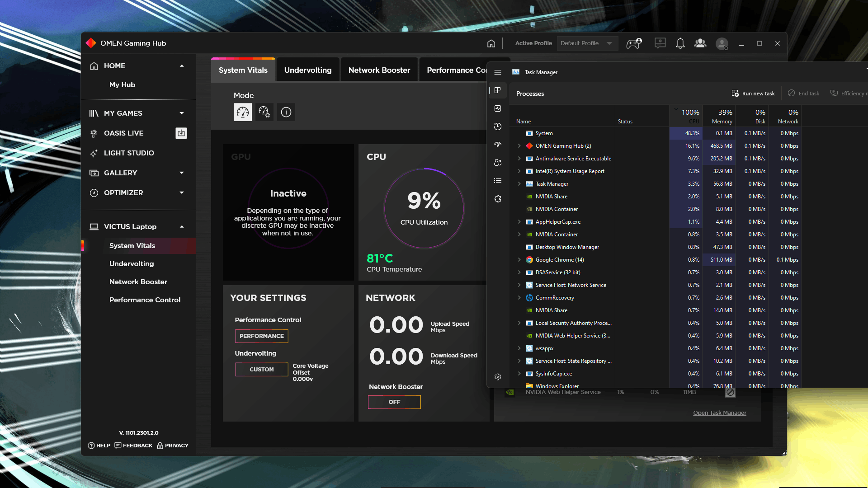Expand the MY GAMES menu section
The image size is (868, 488).
(182, 113)
